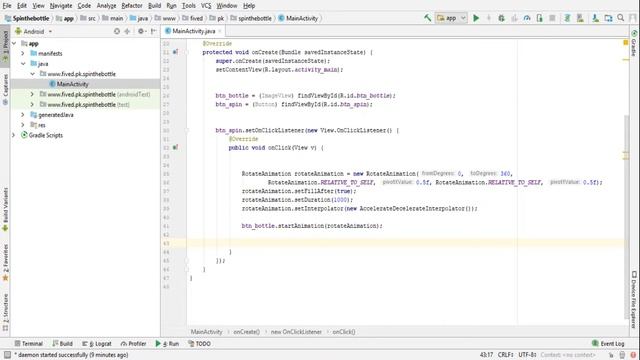Open the Project Structure icon

click(x=608, y=18)
